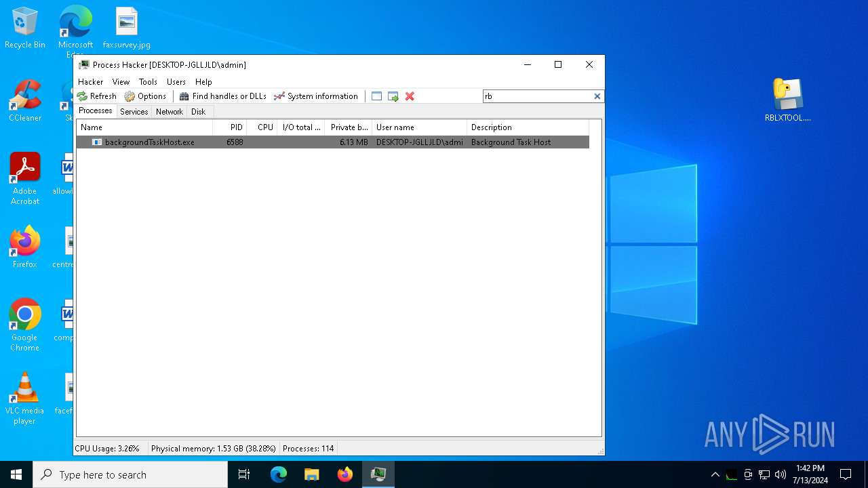
Task: Click the find window icon in toolbar
Action: point(376,96)
